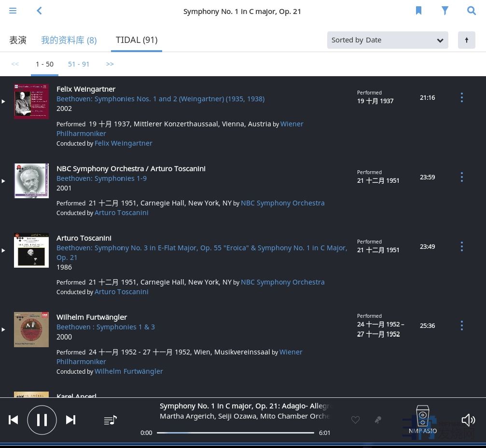This screenshot has height=448, width=486.
Task: Skip to the next track
Action: tap(70, 420)
